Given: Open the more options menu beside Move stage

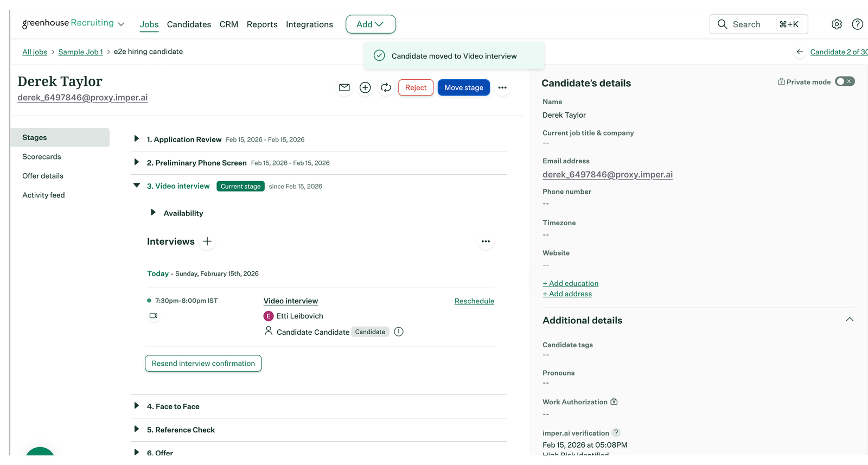Looking at the screenshot, I should click(x=502, y=87).
